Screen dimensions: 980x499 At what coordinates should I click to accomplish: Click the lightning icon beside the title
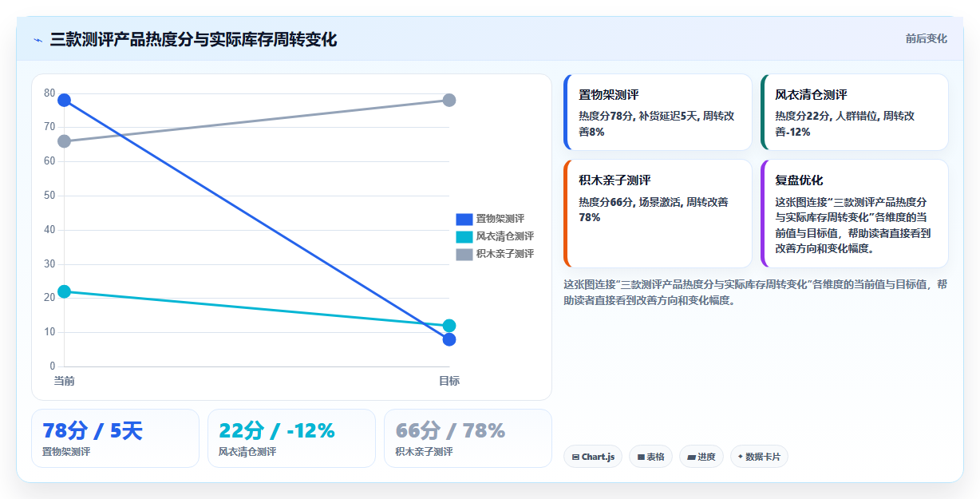point(38,40)
